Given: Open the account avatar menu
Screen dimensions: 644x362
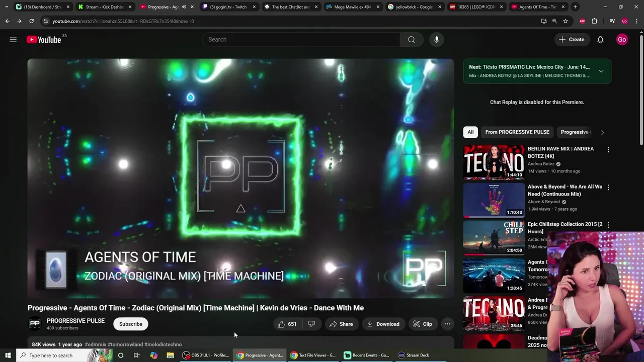Looking at the screenshot, I should (622, 40).
